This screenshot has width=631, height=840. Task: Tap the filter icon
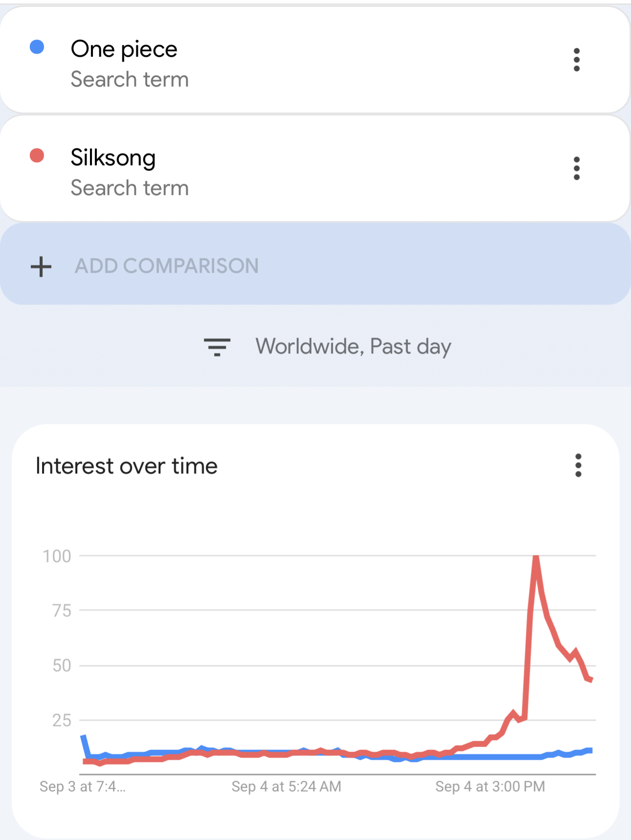coord(217,347)
